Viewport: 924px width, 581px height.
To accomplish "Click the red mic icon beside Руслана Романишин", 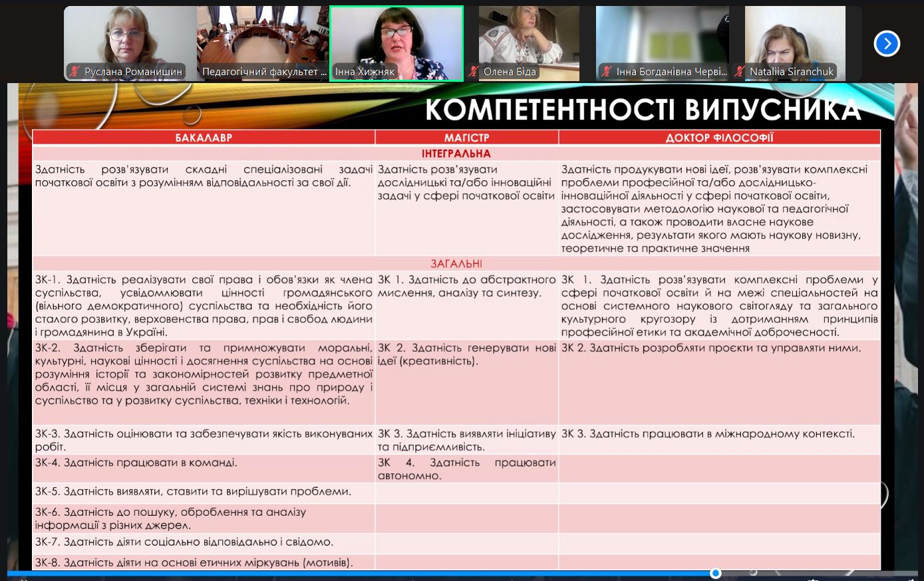I will coord(73,72).
